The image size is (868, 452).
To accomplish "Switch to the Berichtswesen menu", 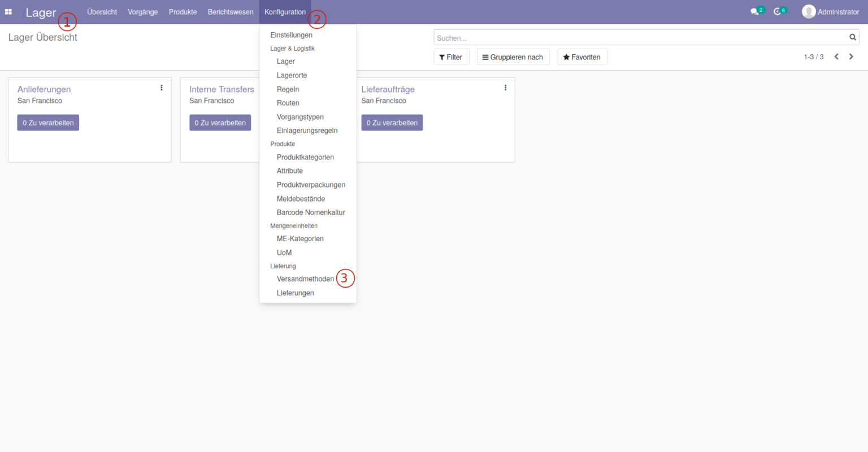I will [231, 11].
